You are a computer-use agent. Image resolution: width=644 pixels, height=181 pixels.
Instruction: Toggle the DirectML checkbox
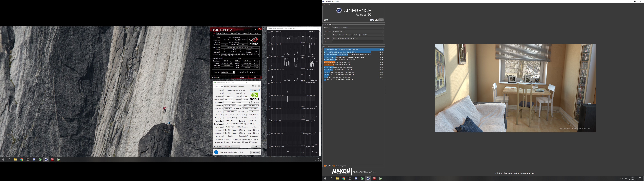(252, 140)
